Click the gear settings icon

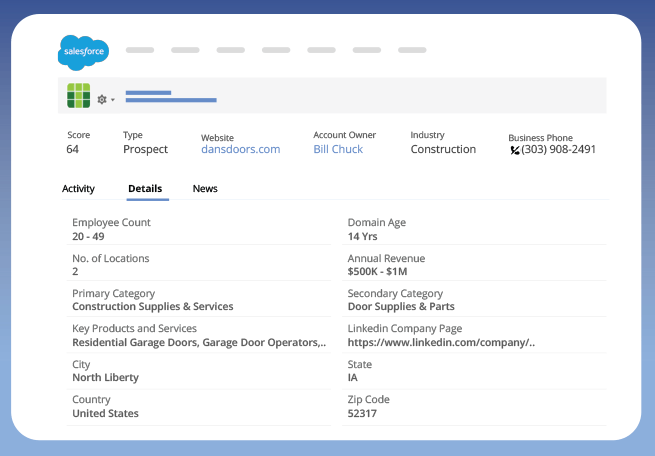101,99
